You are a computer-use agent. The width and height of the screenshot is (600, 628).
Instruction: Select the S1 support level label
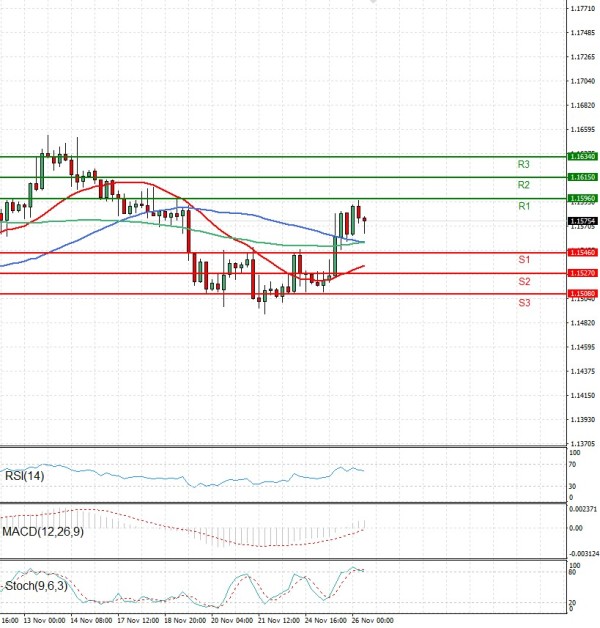(x=523, y=260)
